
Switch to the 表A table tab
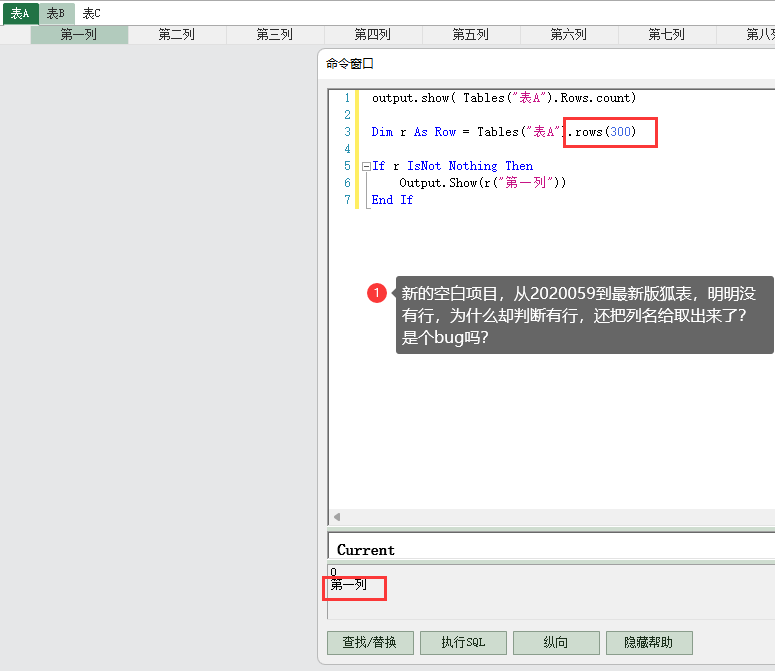pos(20,13)
